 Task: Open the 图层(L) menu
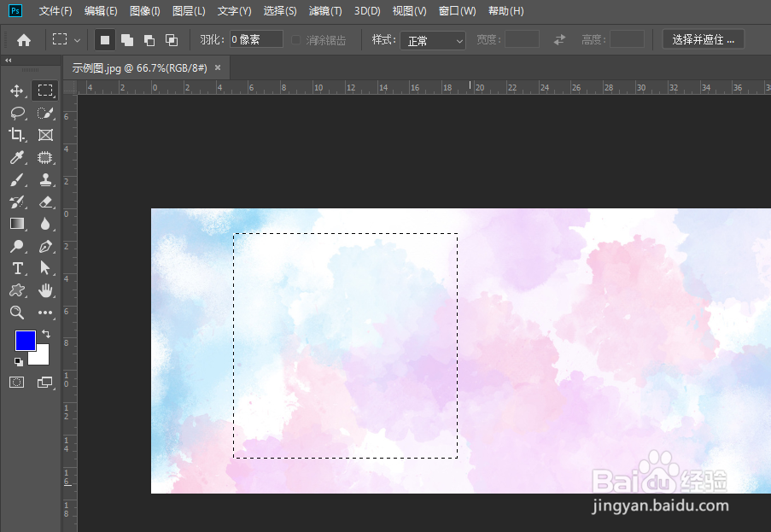189,11
